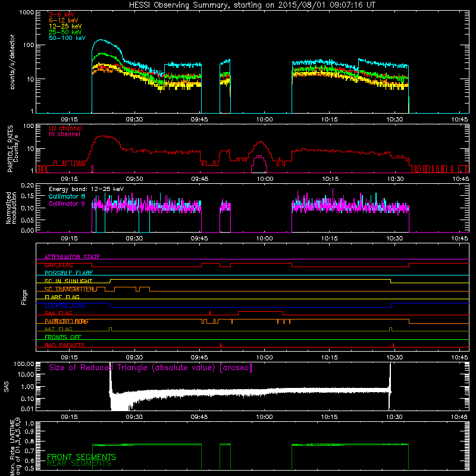The width and height of the screenshot is (476, 476).
Task: Click the FRONTS_OFF flag label
Action: [x=63, y=337]
